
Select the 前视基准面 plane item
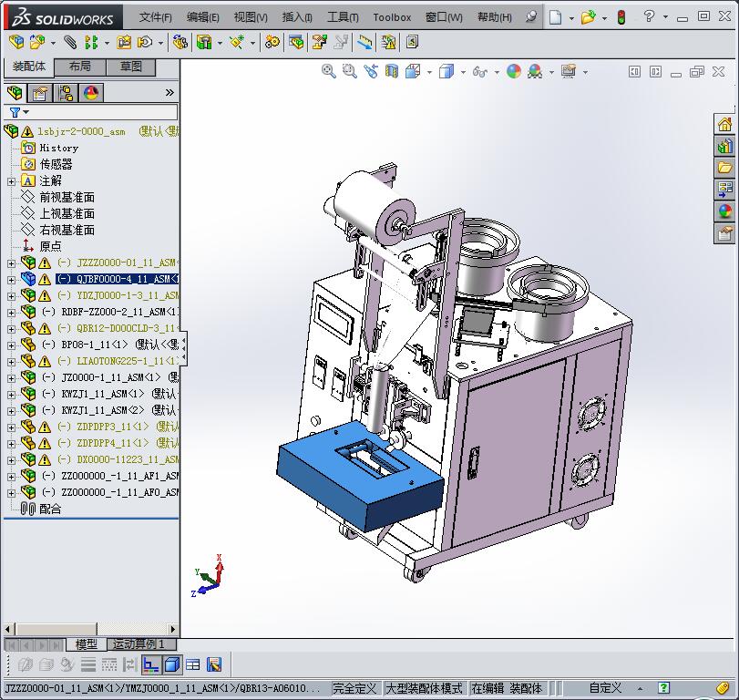click(x=67, y=198)
